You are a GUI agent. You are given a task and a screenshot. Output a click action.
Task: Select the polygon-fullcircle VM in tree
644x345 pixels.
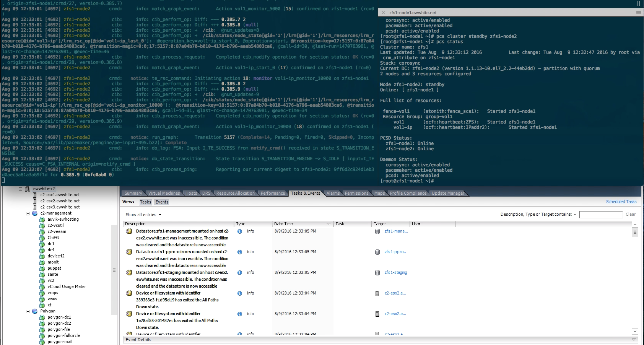coord(64,335)
